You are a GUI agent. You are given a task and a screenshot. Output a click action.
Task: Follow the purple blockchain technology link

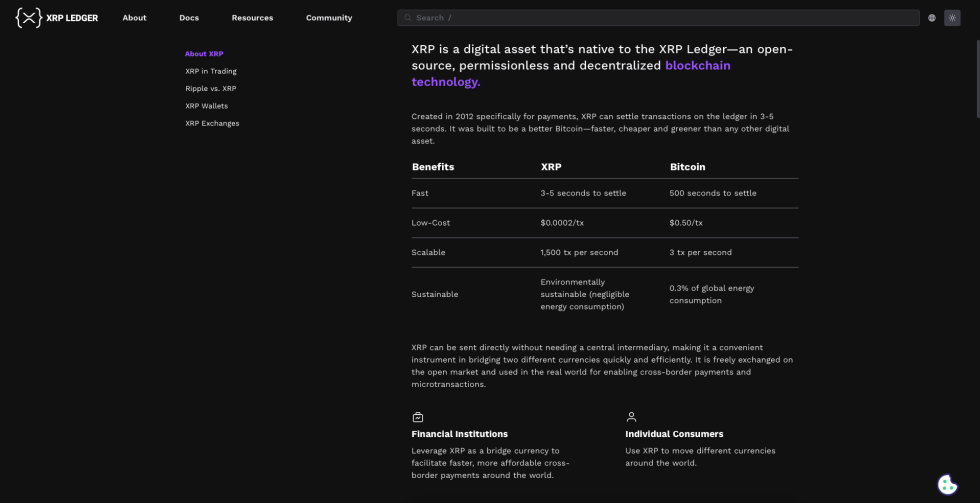click(x=697, y=66)
